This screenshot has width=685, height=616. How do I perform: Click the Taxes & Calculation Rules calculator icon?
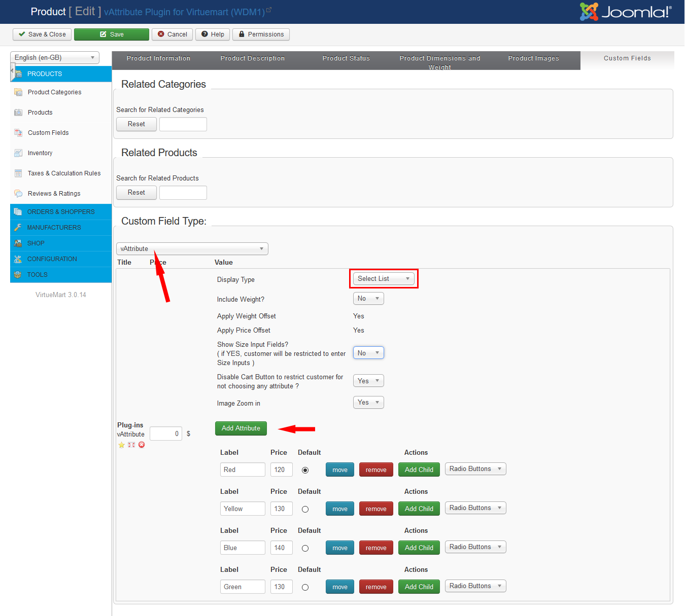18,173
